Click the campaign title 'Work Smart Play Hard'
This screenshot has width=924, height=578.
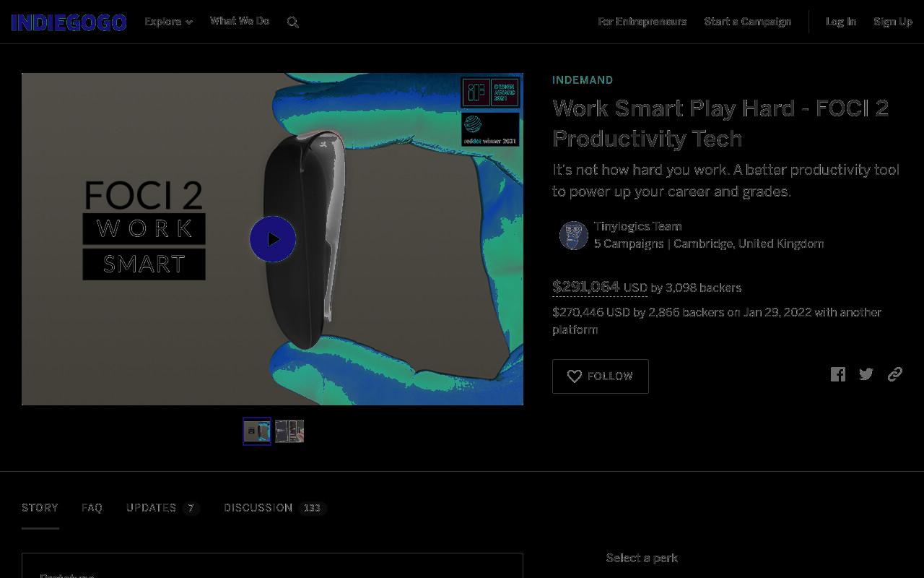720,123
